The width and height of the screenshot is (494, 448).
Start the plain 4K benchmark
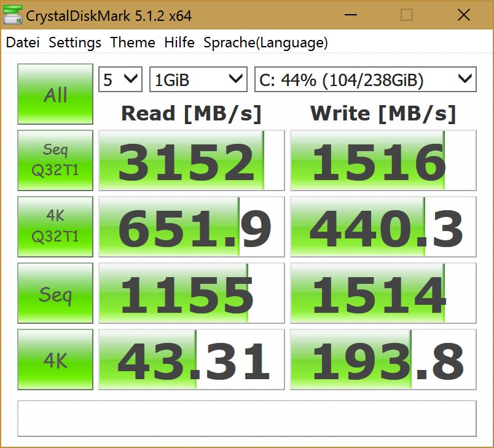click(55, 360)
